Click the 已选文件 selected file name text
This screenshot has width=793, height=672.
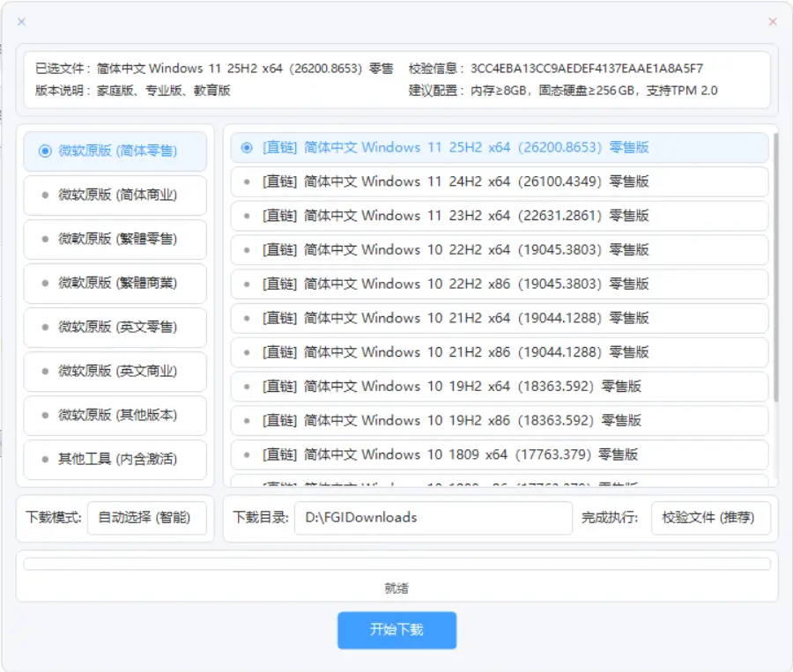[245, 69]
